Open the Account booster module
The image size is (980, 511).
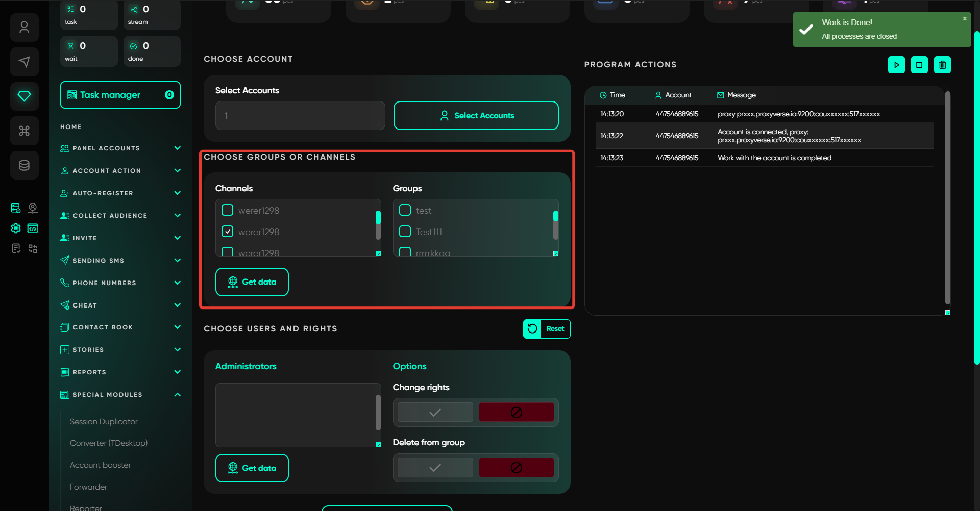tap(100, 465)
